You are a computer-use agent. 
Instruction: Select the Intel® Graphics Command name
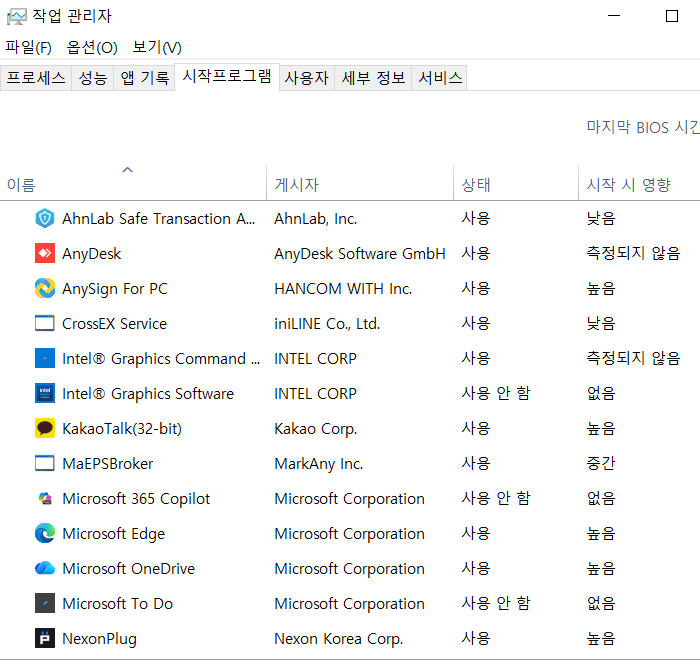coord(161,358)
